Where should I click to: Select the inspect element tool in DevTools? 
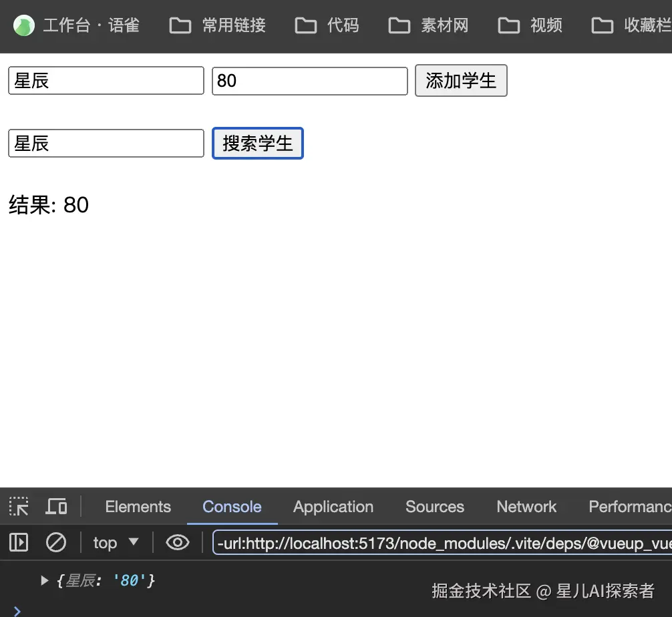tap(18, 507)
